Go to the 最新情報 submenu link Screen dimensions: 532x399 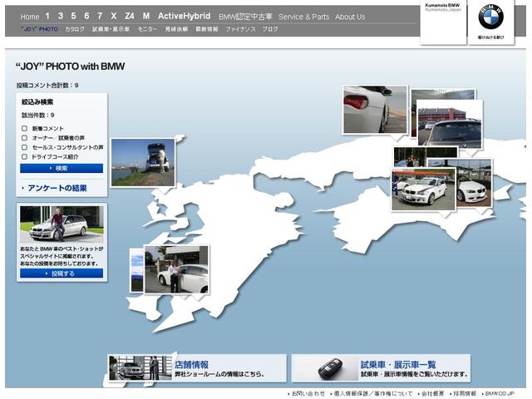click(207, 29)
